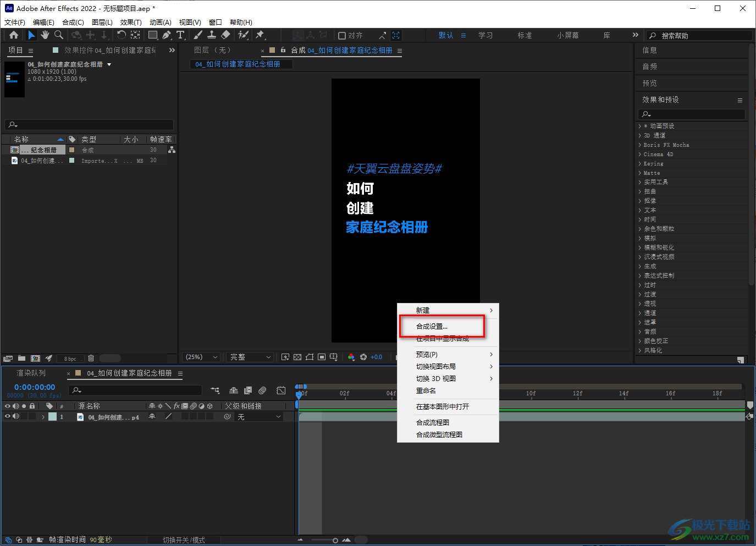Open show channel and color management icon

(351, 357)
